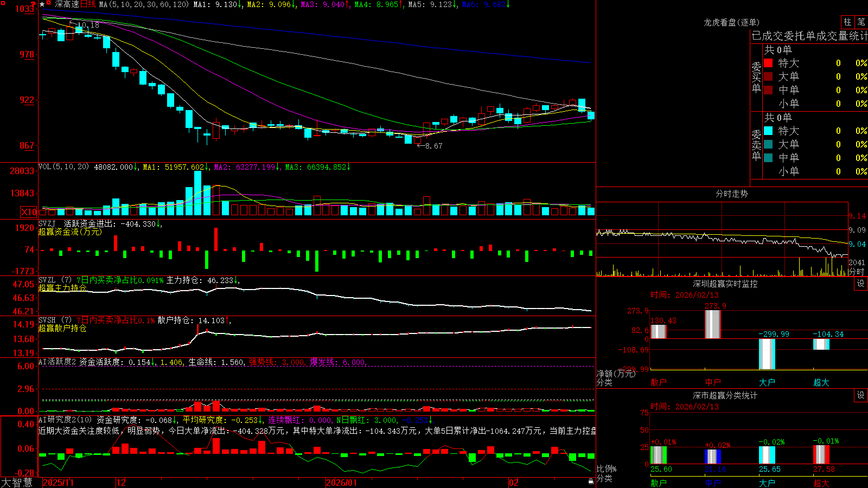Click the 12 month timeline marker
The image size is (868, 488).
pyautogui.click(x=121, y=483)
